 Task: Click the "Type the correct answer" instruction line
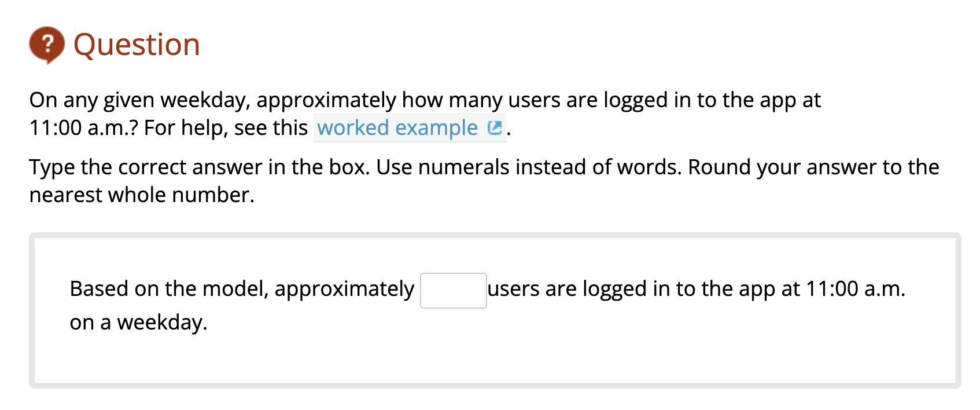(484, 167)
